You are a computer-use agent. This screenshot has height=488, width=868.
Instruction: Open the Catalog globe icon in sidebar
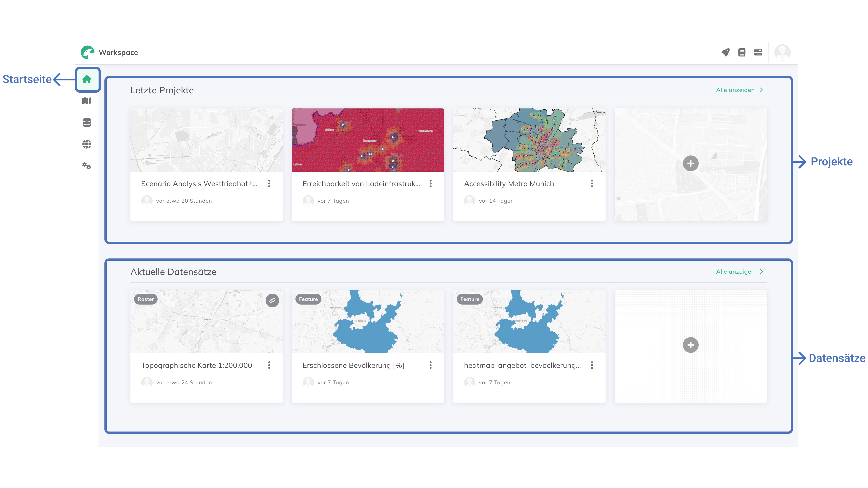coord(87,144)
